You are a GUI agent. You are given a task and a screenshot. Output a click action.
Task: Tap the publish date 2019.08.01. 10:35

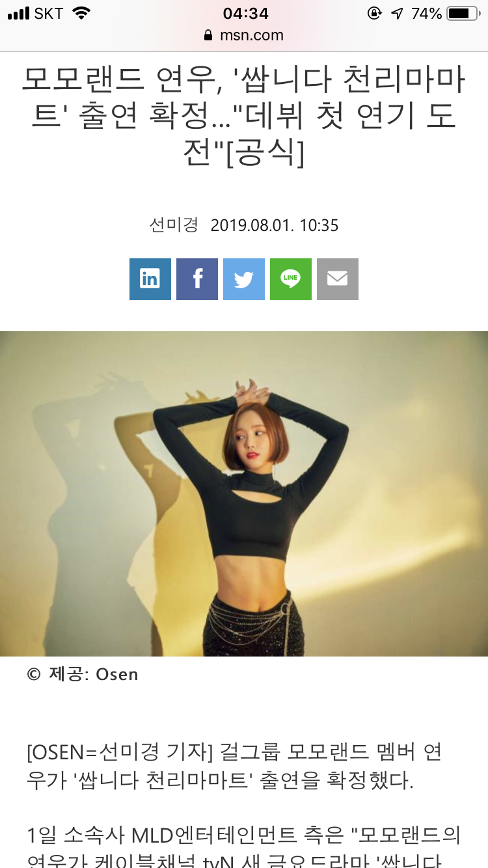[x=275, y=225]
